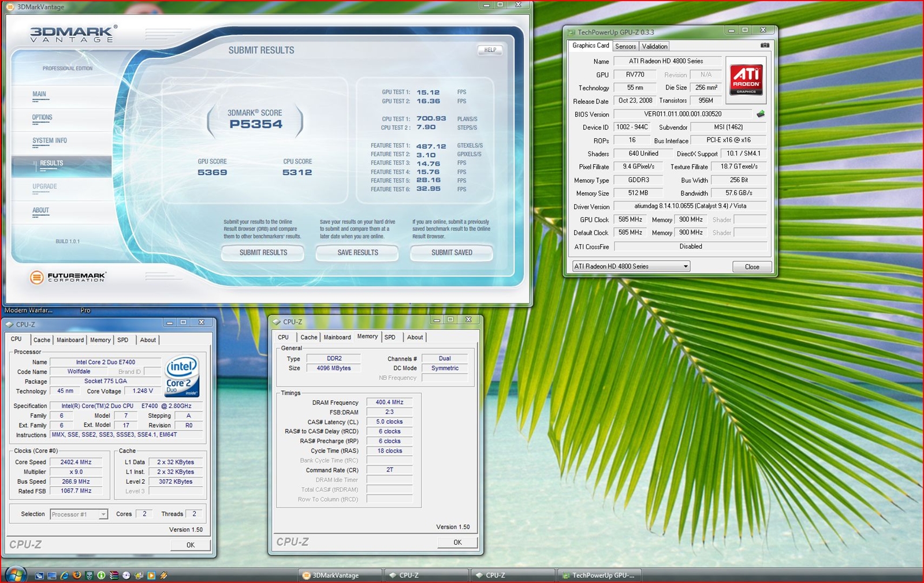Click the orange play-button quick launch icon

(x=151, y=575)
